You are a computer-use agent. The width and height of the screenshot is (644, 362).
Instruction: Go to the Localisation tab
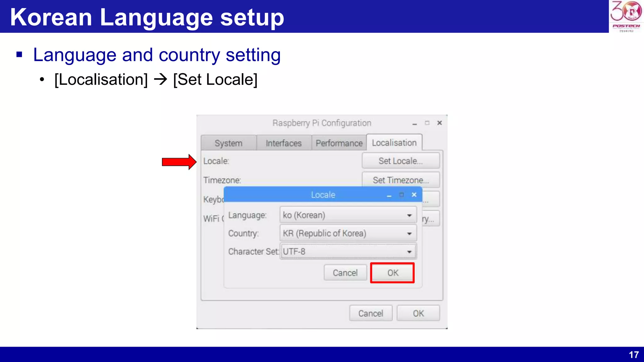[x=394, y=143]
